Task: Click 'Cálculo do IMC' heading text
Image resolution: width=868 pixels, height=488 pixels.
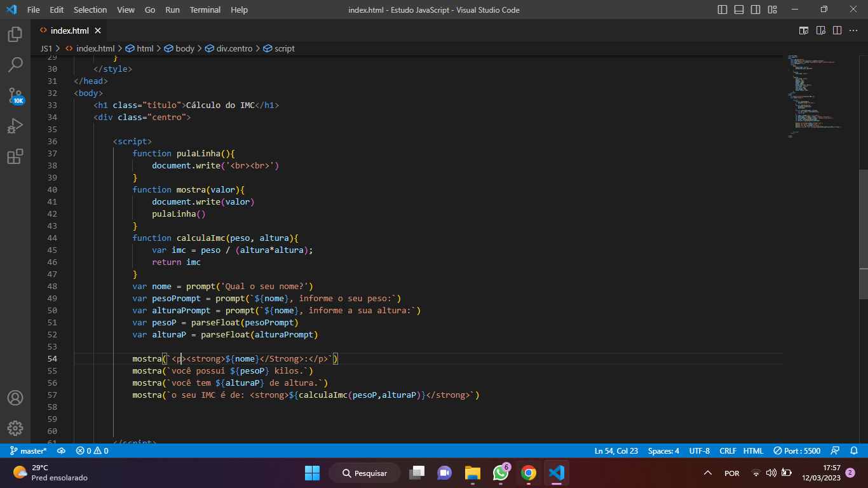Action: click(x=220, y=105)
